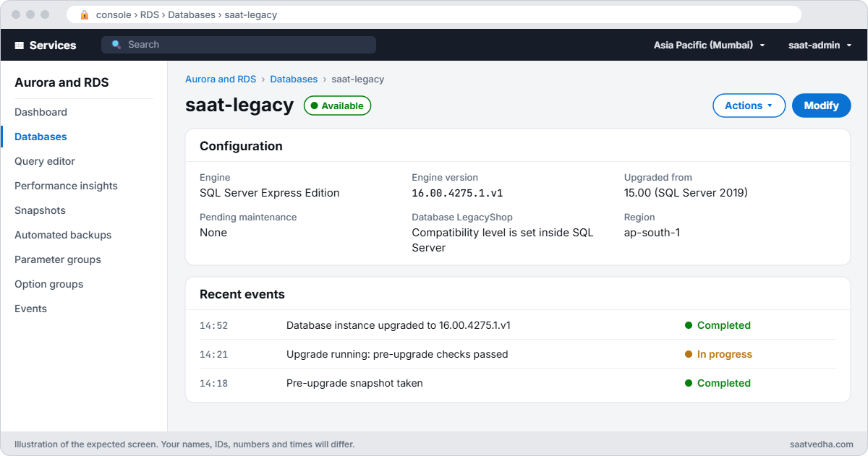Screen dimensions: 868x456
Task: Focus the Search input field
Action: click(x=239, y=45)
